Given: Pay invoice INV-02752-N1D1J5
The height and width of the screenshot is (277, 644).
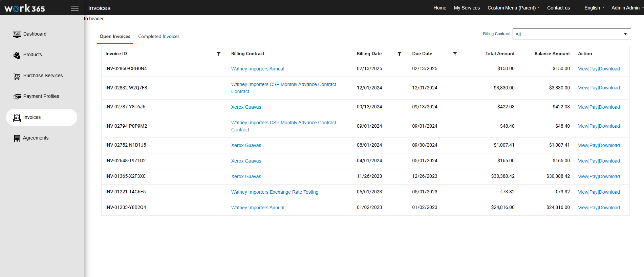Looking at the screenshot, I should [x=594, y=145].
